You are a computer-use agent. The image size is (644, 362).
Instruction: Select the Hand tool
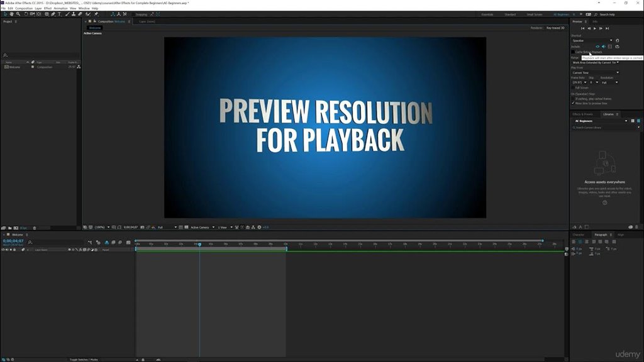point(11,14)
